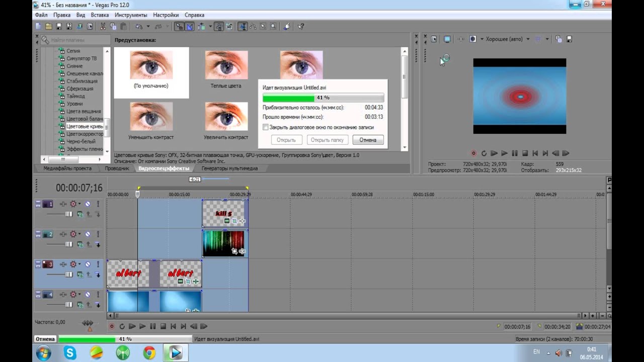Viewport: 644px width, 362px height.
Task: Mute video track 2
Action: point(88,234)
